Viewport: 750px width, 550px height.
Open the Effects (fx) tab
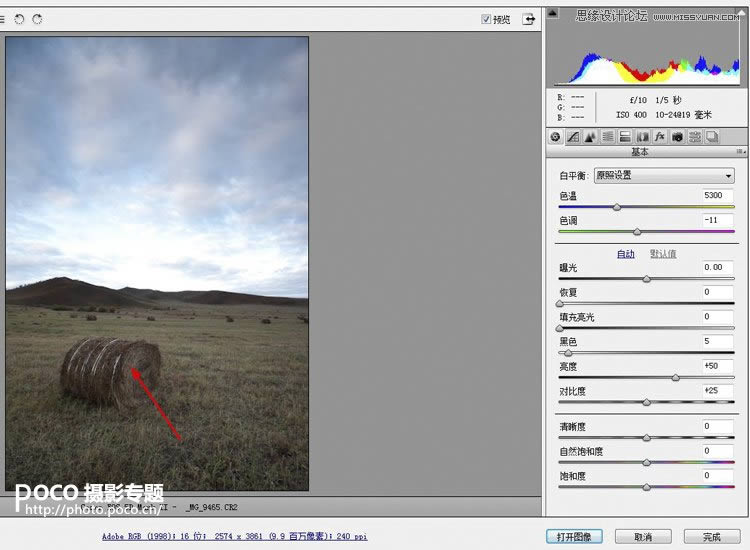point(660,137)
